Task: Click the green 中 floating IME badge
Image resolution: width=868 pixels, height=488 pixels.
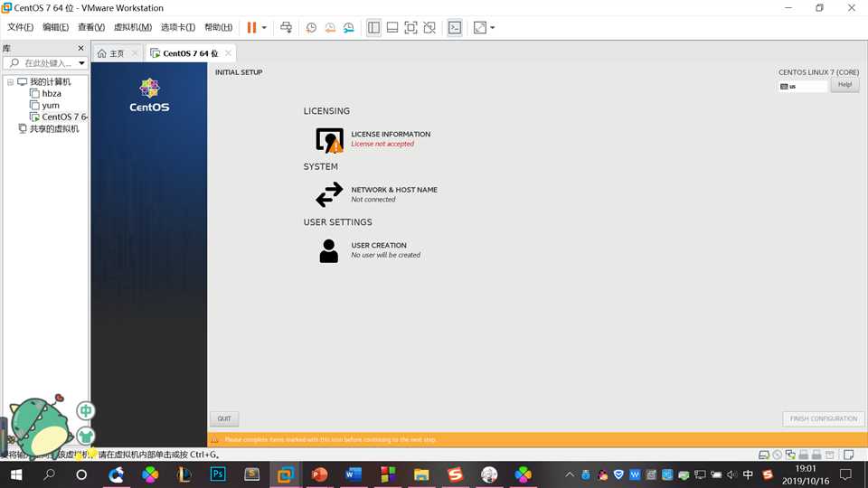Action: 86,410
